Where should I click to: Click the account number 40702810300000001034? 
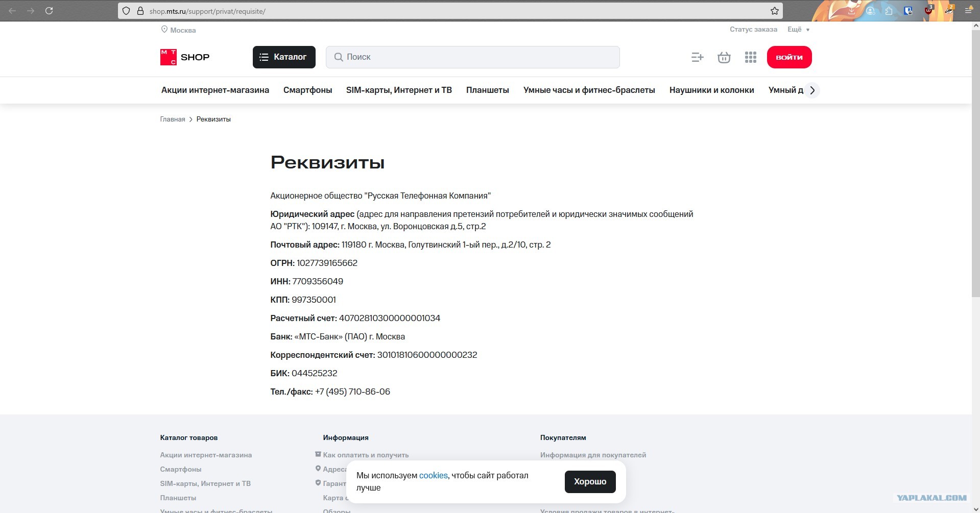(x=390, y=318)
